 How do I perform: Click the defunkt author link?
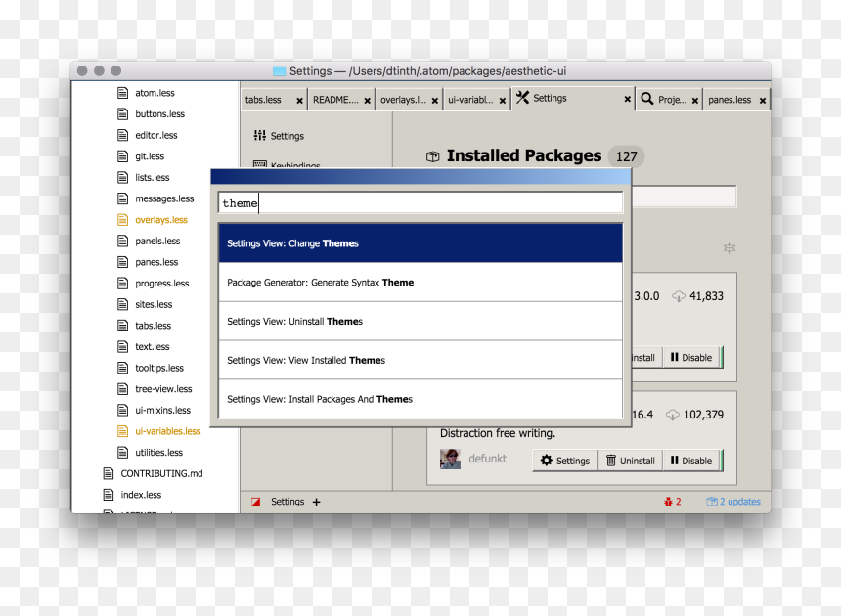(x=487, y=459)
